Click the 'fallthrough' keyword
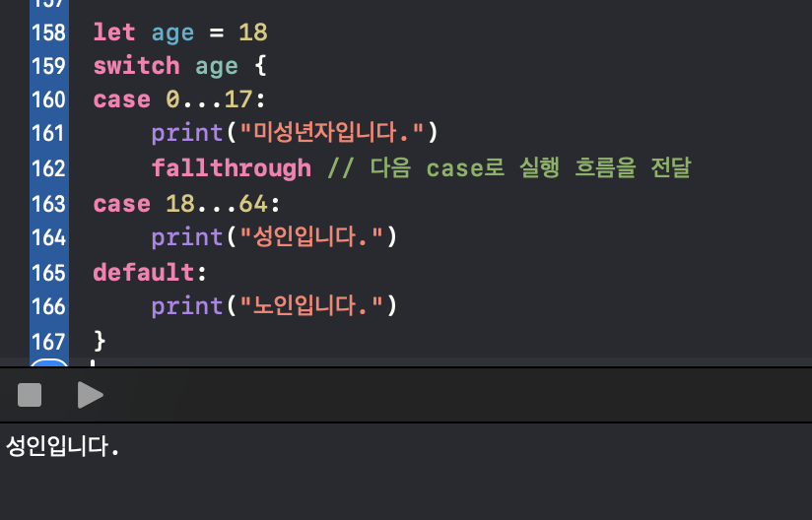Viewport: 812px width, 520px height. tap(231, 168)
